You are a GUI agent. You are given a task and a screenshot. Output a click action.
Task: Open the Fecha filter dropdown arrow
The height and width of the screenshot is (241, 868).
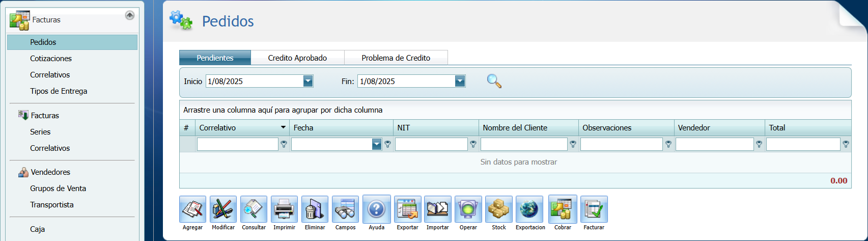coord(377,145)
